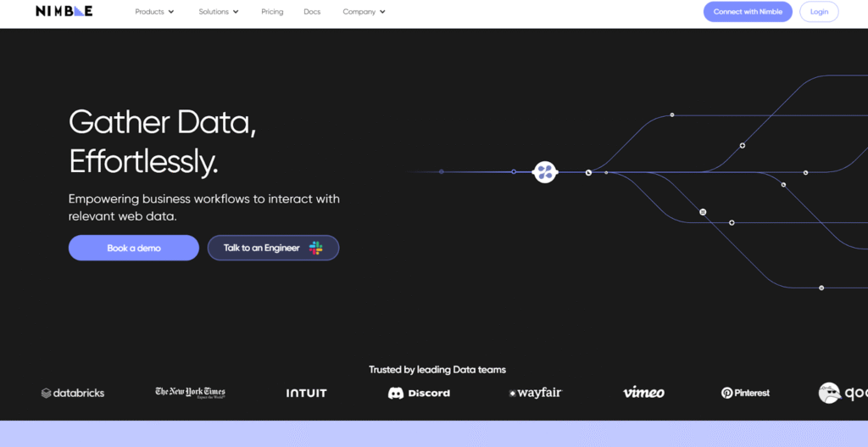Viewport: 868px width, 447px height.
Task: Click the central Nimble node icon in diagram
Action: click(x=545, y=172)
